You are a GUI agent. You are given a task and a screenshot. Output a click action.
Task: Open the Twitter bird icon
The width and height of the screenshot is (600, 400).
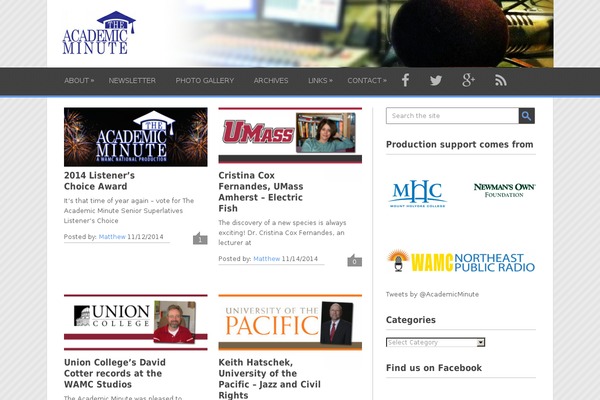click(436, 80)
